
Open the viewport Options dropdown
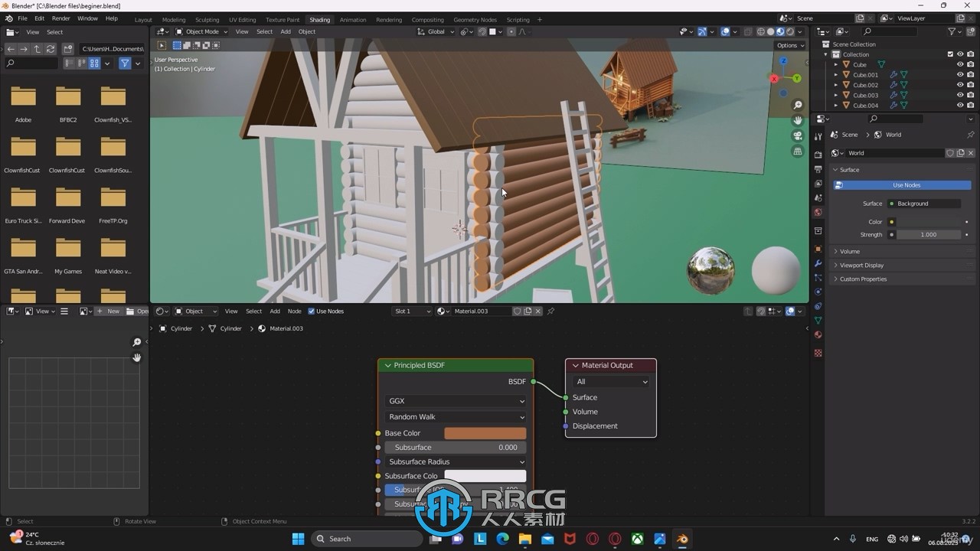[790, 45]
